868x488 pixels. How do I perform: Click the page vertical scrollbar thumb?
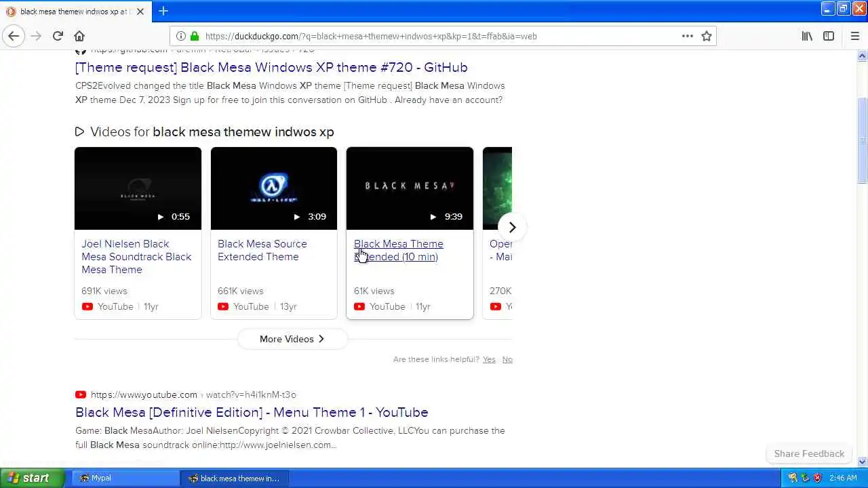click(862, 140)
